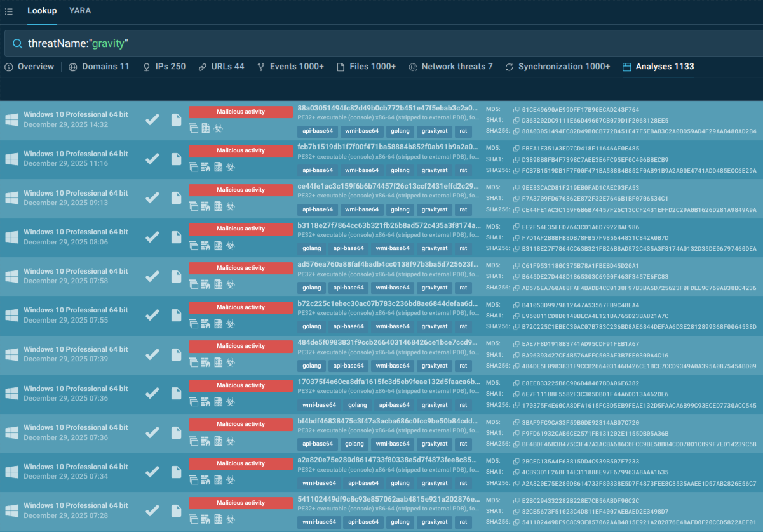Viewport: 763px width, 532px height.
Task: Open the process graph icon on second analysis
Action: [206, 166]
